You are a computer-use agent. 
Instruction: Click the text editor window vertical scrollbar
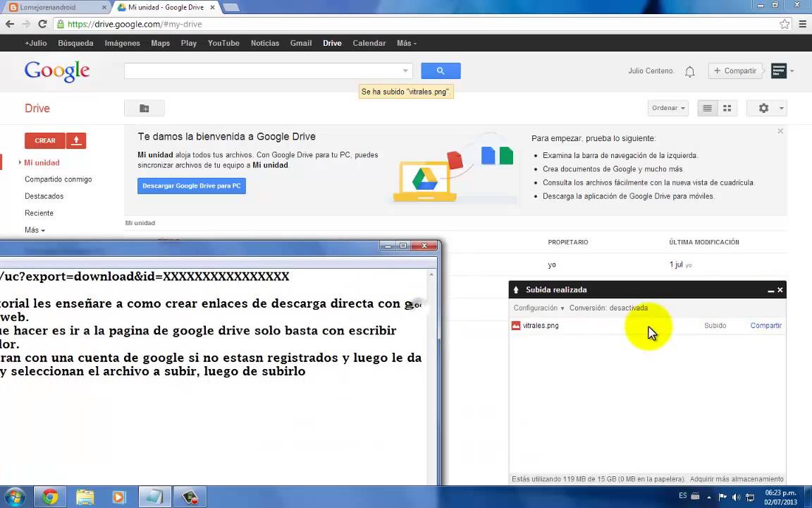[432, 377]
